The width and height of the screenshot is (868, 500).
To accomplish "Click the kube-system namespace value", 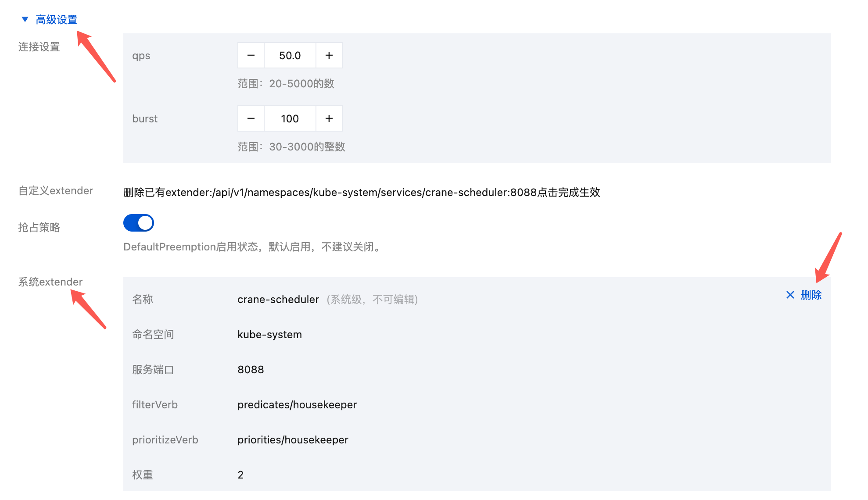I will pyautogui.click(x=269, y=335).
